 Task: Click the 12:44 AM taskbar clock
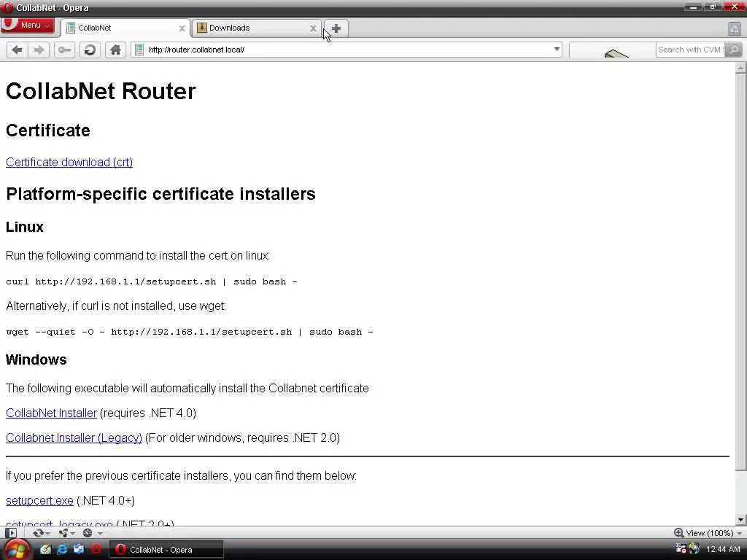723,550
